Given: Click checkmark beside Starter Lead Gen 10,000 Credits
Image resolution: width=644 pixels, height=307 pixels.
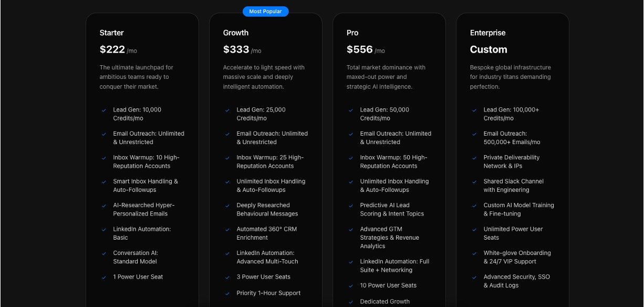Looking at the screenshot, I should pos(104,110).
